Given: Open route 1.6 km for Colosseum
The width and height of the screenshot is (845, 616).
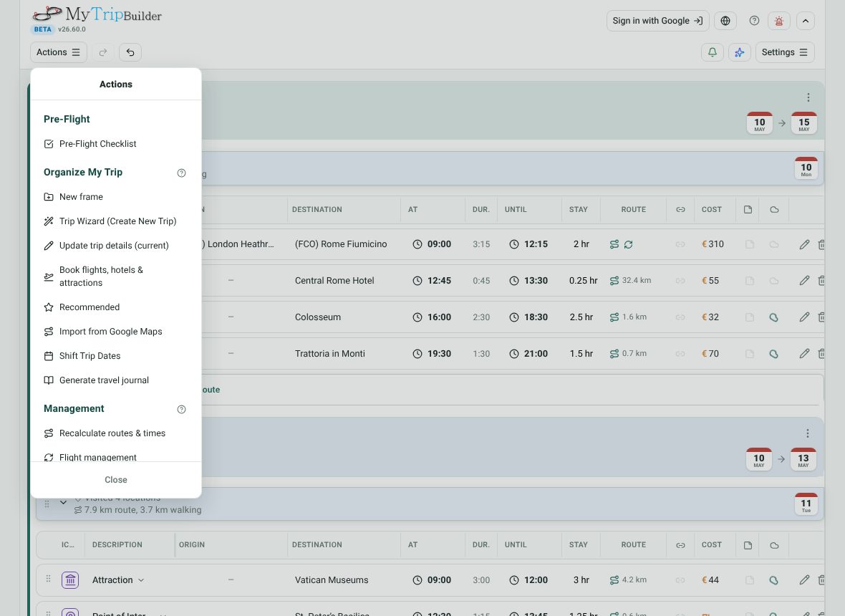Looking at the screenshot, I should pyautogui.click(x=628, y=317).
